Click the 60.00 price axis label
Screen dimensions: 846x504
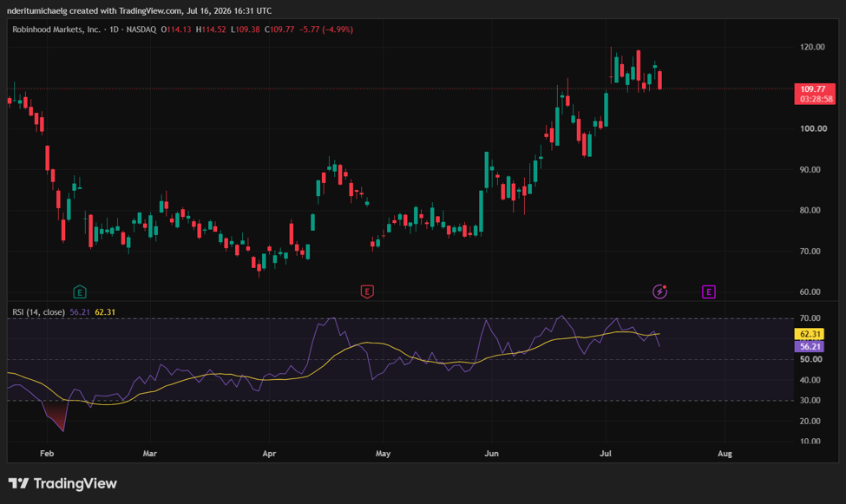(810, 292)
